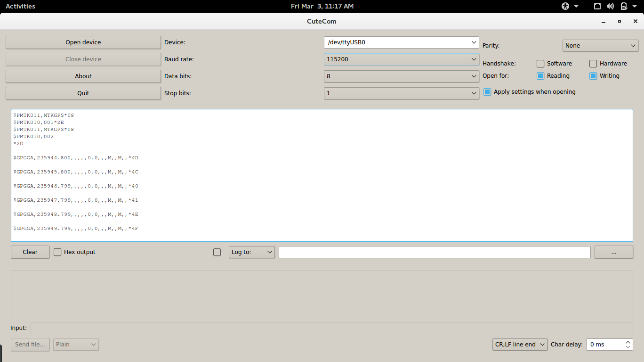Viewport: 644px width, 362px height.
Task: Decrease Char delay with down arrow
Action: pos(628,347)
